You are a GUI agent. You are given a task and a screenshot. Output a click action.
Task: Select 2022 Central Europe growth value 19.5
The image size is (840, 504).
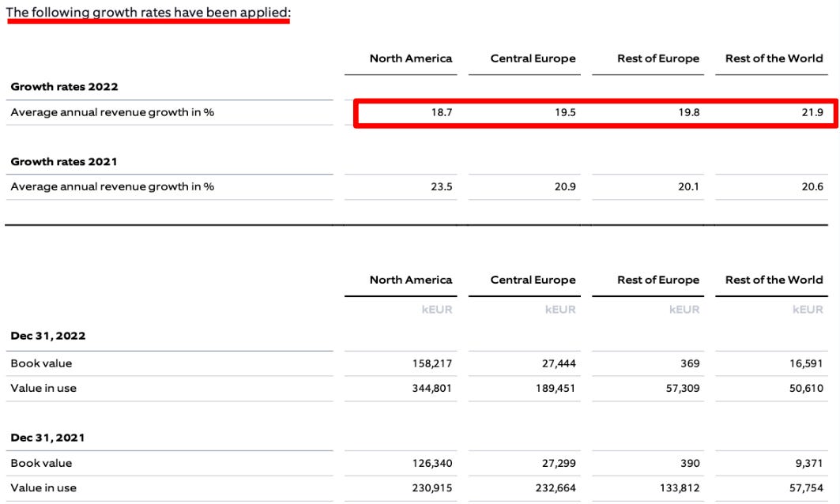(565, 112)
